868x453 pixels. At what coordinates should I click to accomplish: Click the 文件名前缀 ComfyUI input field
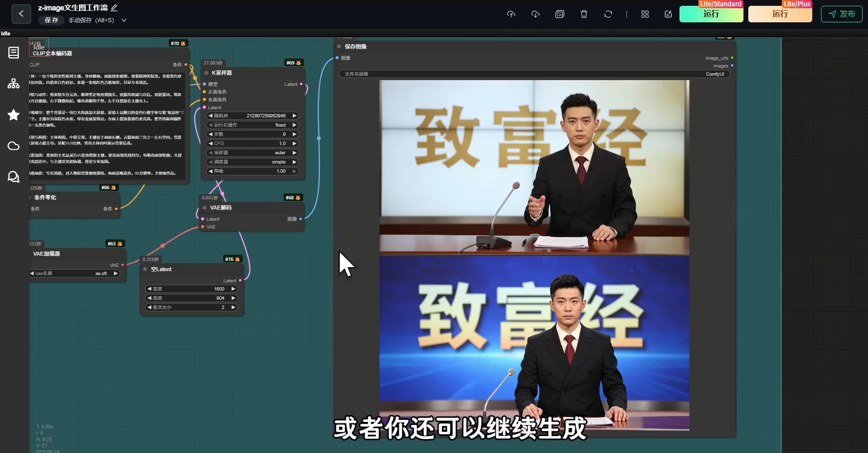click(535, 74)
